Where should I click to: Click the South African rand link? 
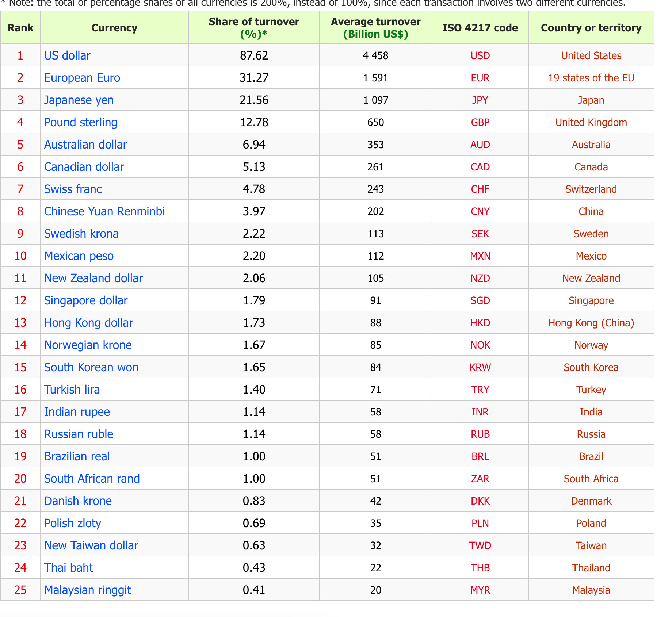[92, 479]
